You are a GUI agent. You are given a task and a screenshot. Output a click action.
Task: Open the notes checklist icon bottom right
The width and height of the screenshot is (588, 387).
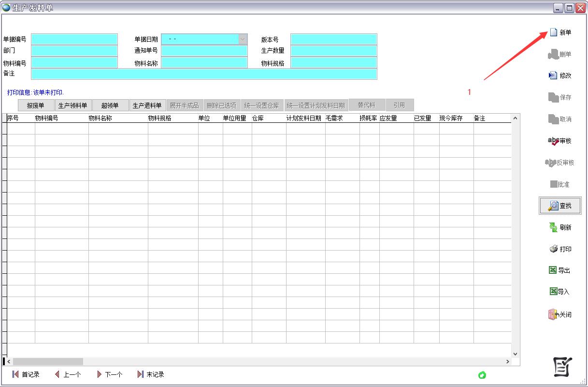tap(562, 367)
